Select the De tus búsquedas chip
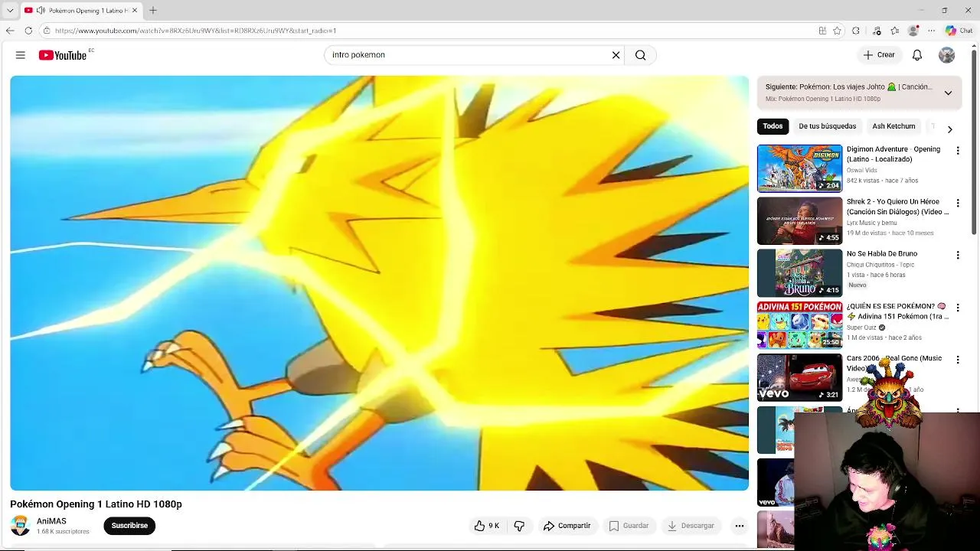Screen dimensions: 980x551 pyautogui.click(x=828, y=126)
